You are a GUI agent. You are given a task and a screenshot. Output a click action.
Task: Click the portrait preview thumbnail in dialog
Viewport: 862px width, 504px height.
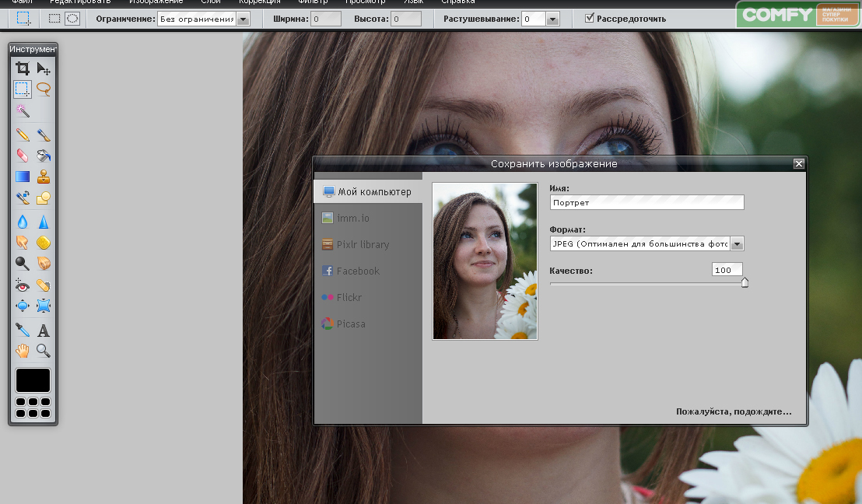pyautogui.click(x=485, y=261)
